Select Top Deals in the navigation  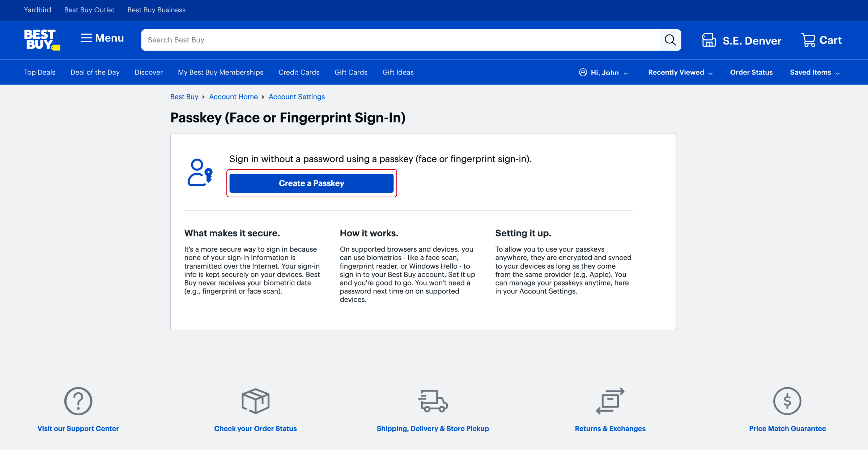pos(39,72)
